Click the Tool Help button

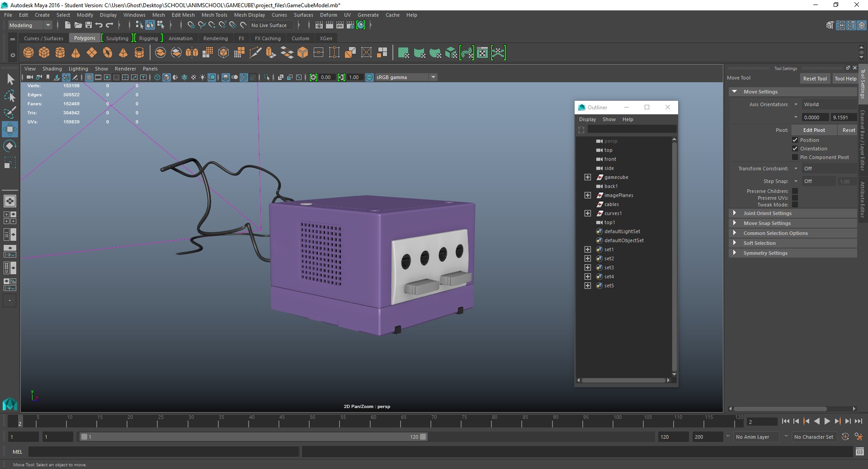coord(845,79)
